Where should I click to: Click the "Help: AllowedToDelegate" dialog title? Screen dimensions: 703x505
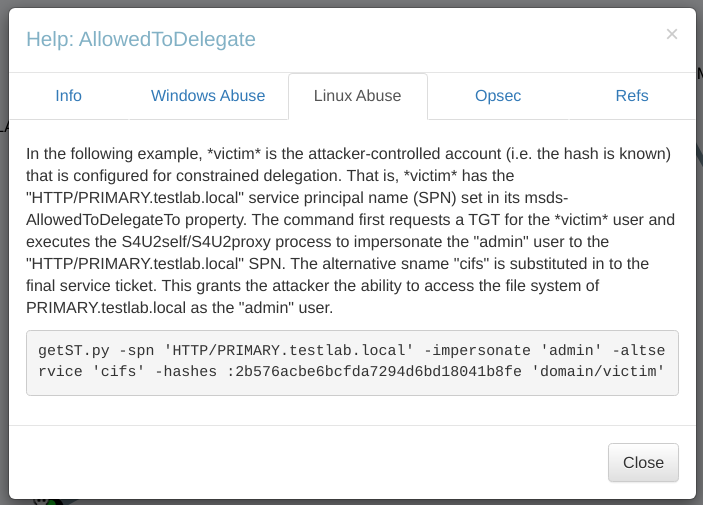click(141, 39)
